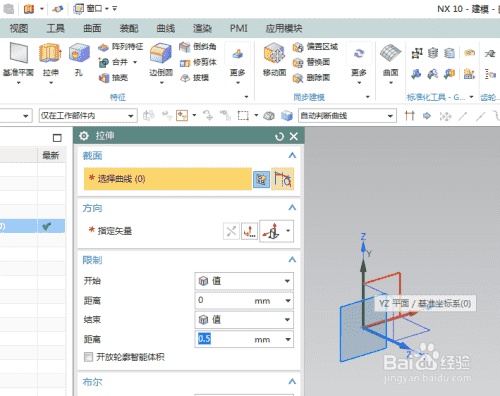Open 更多 in synchronous modeling group
Image resolution: width=500 pixels, height=396 pixels.
359,63
